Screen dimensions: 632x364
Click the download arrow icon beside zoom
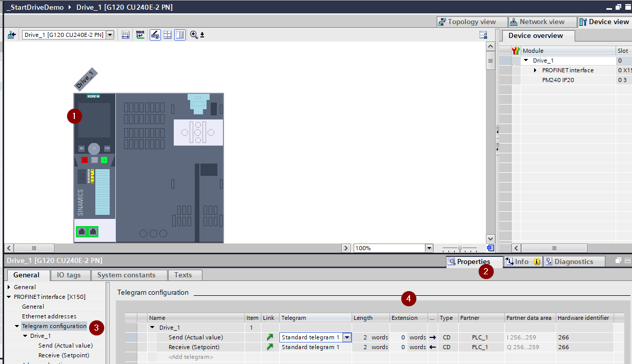pyautogui.click(x=202, y=35)
